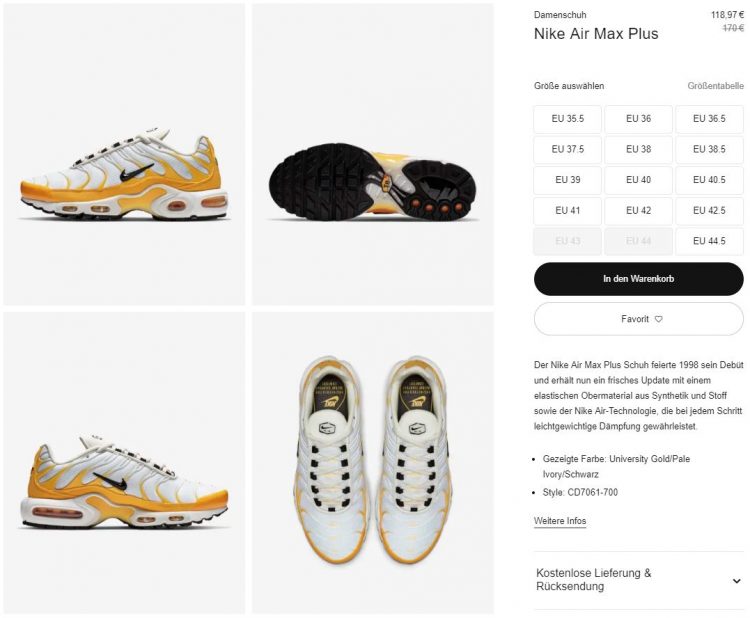The width and height of the screenshot is (750, 618).
Task: Open the Weitere Infos link
Action: [x=560, y=521]
